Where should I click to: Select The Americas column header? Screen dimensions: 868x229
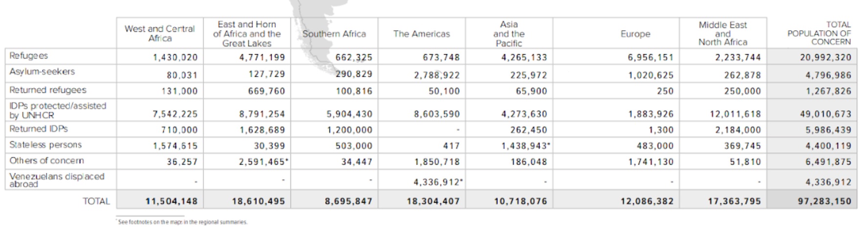421,34
